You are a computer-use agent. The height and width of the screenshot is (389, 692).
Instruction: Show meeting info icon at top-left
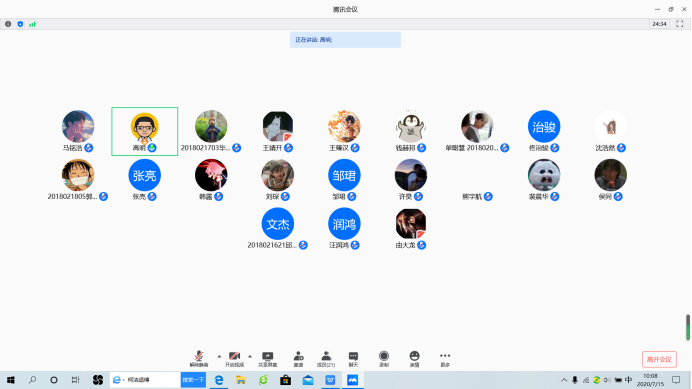[8, 24]
